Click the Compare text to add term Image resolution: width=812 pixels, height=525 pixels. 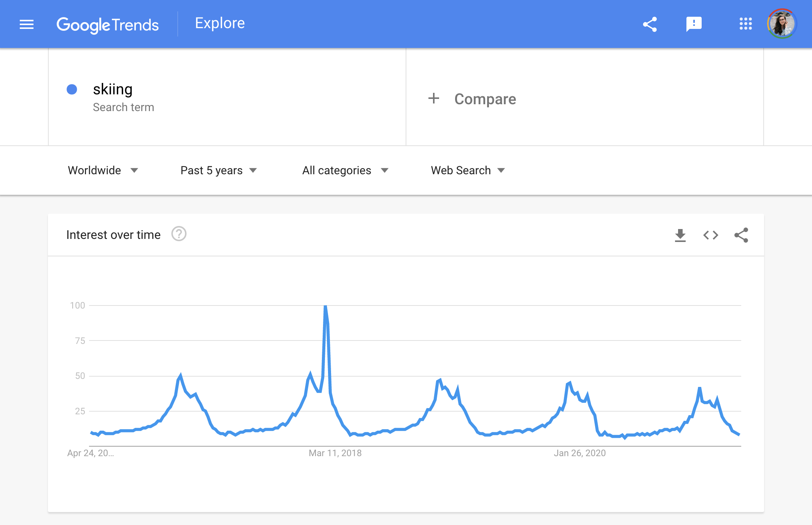[x=485, y=99]
